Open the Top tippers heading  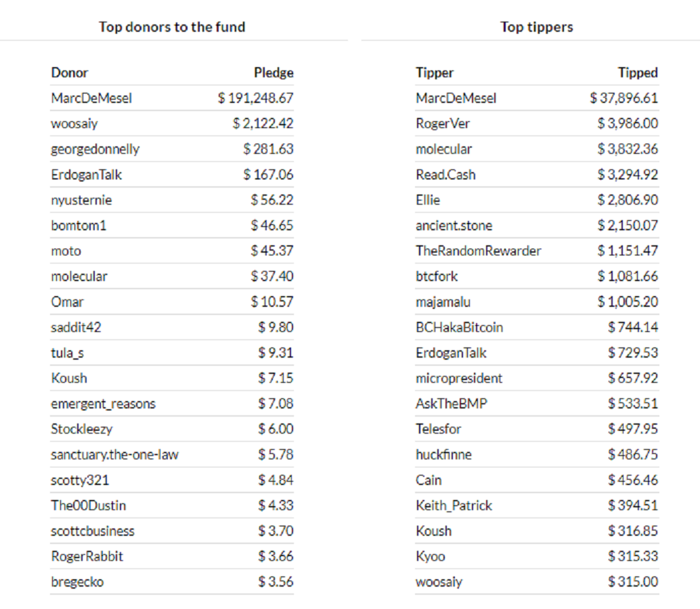537,27
